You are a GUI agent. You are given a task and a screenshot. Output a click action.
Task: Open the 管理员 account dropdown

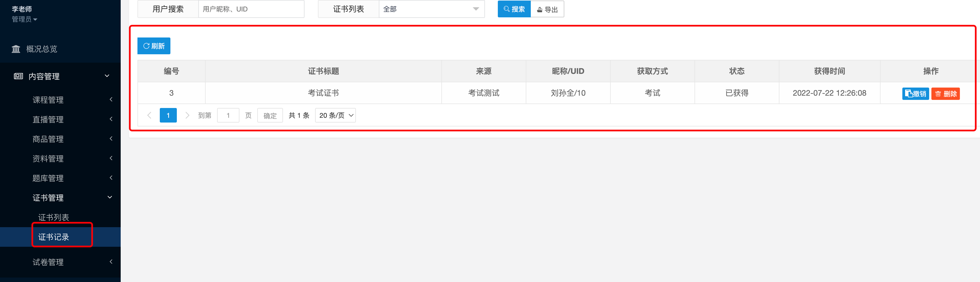tap(24, 19)
